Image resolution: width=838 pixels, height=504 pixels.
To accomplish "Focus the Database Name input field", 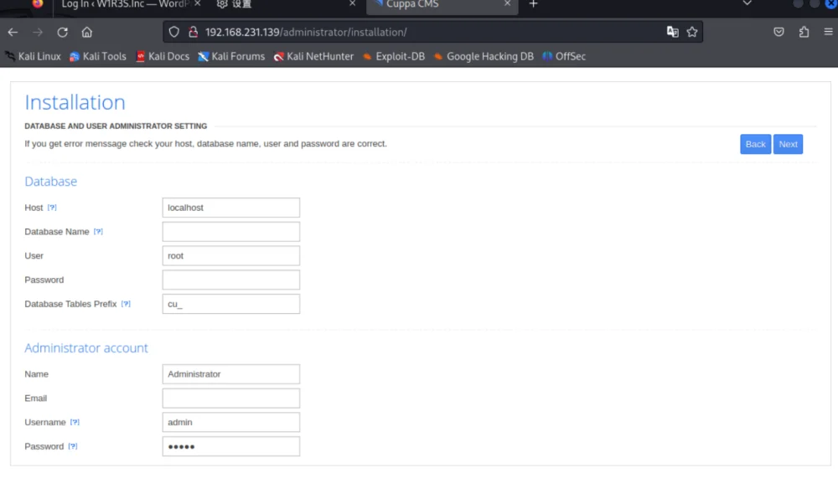I will (231, 232).
